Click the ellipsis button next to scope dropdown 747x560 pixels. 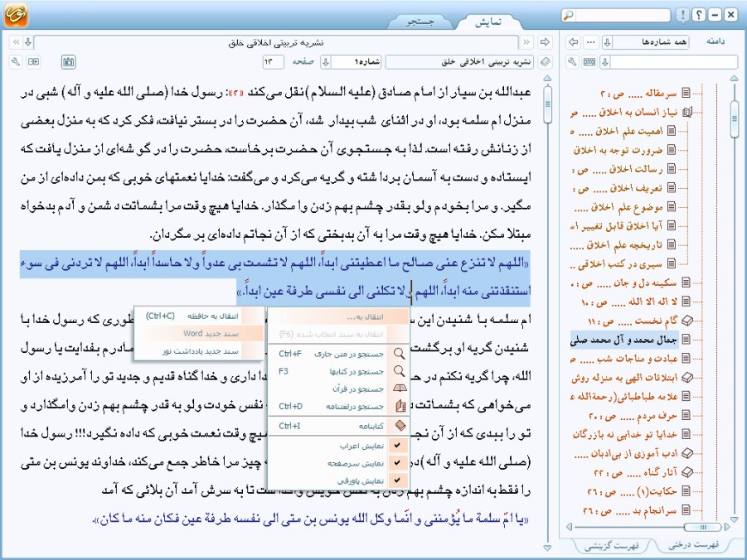[591, 42]
